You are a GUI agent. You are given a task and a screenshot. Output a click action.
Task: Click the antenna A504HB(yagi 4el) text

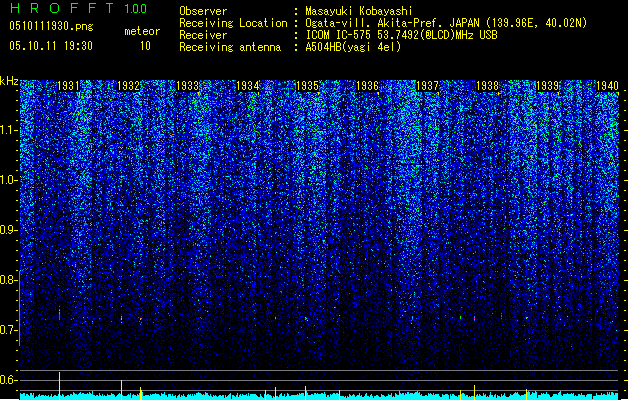tap(353, 47)
